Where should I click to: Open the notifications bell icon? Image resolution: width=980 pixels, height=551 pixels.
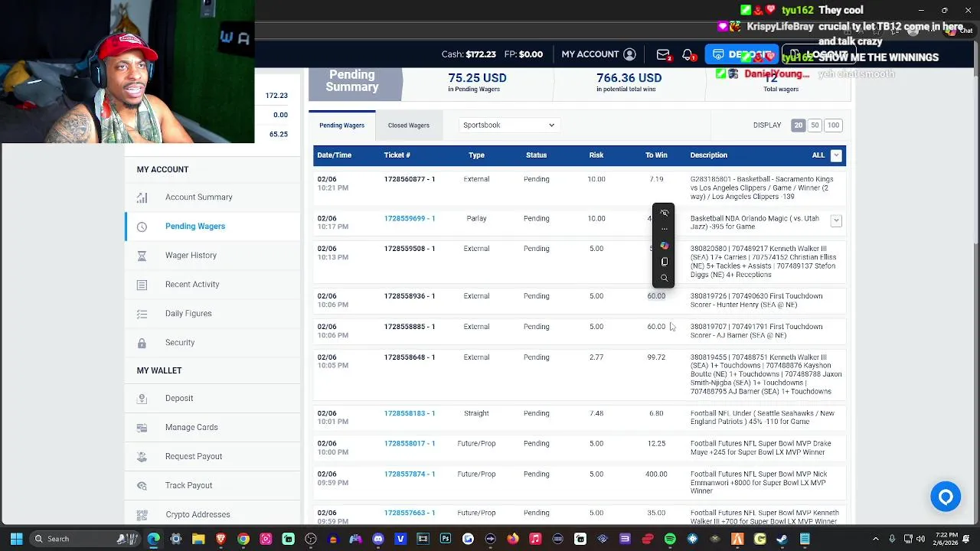(x=688, y=54)
